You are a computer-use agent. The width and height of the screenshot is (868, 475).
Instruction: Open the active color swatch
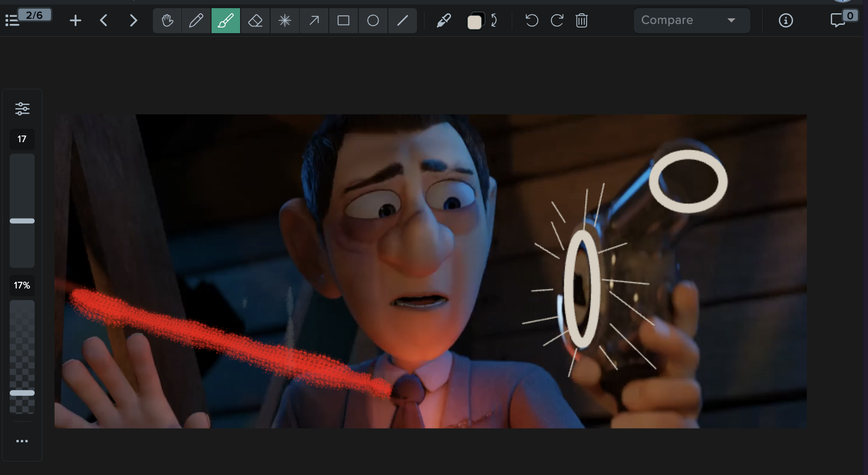click(475, 20)
